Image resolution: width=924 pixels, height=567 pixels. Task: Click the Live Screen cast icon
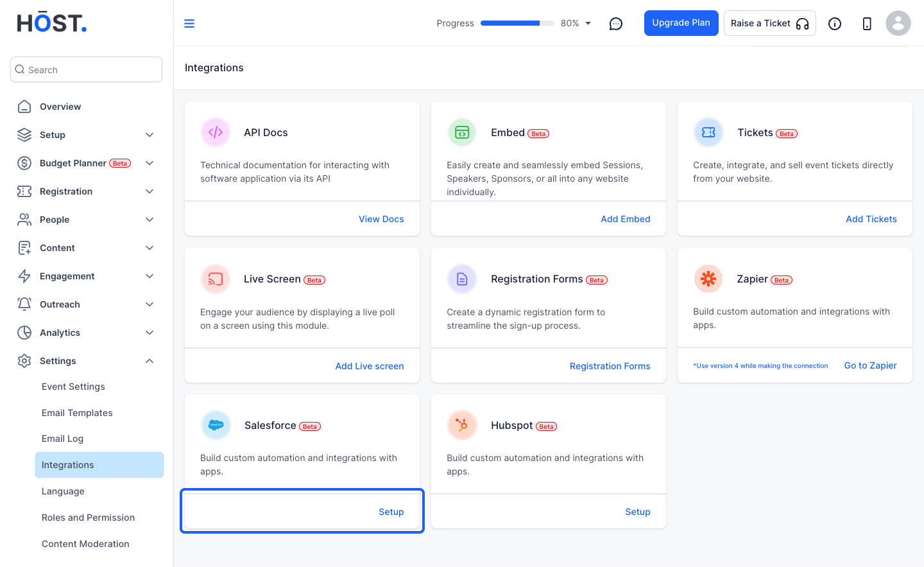tap(216, 279)
